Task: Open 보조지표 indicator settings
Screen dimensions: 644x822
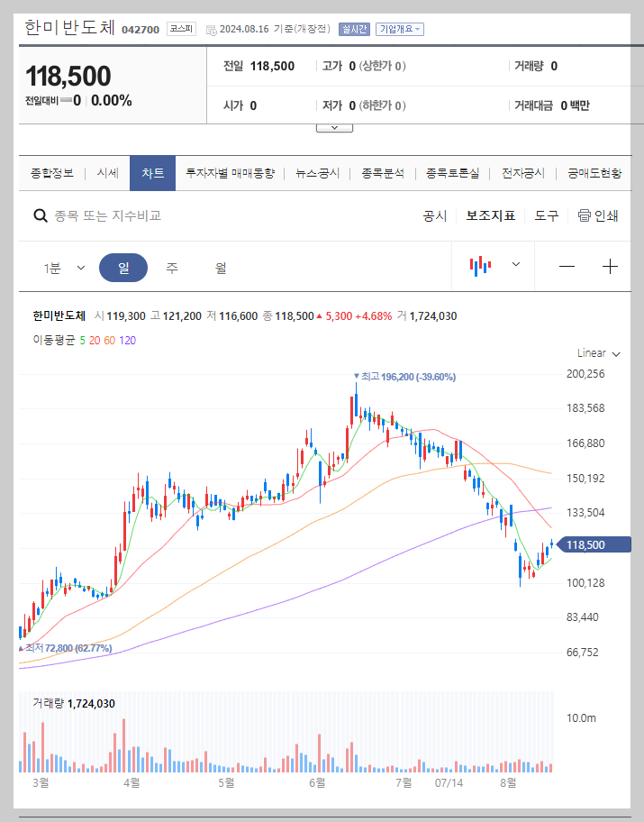Action: point(490,215)
